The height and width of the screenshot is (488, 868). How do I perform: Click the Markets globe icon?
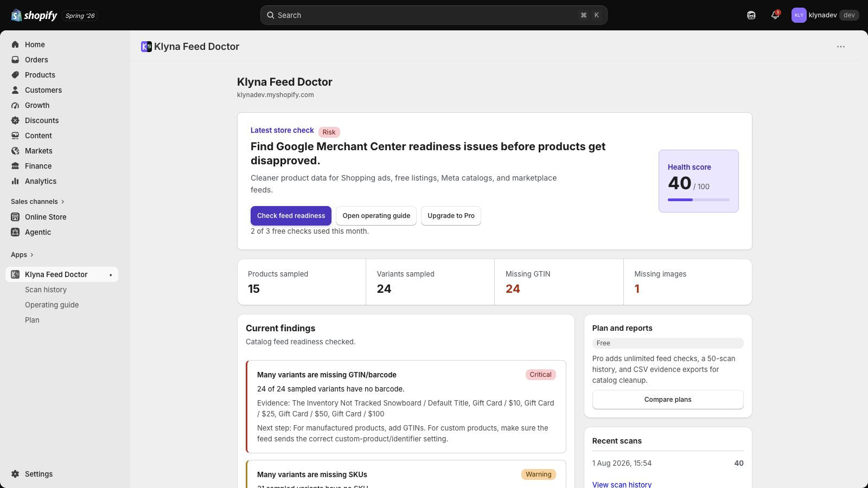pyautogui.click(x=15, y=151)
